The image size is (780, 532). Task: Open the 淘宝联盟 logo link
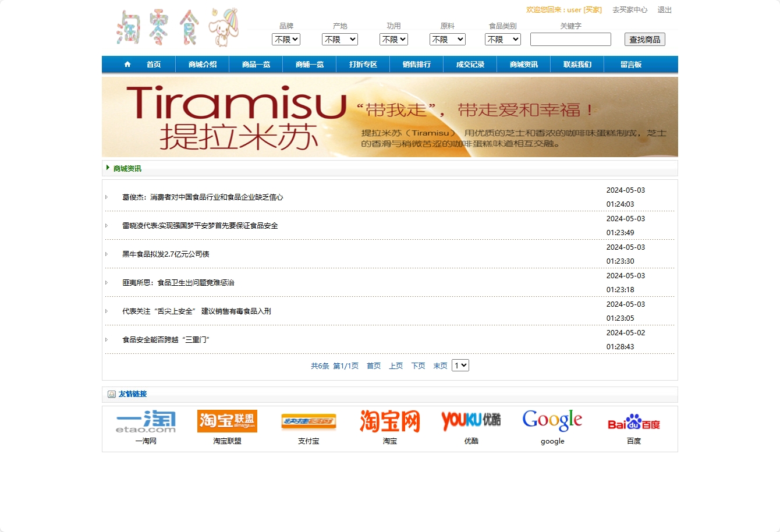tap(227, 421)
